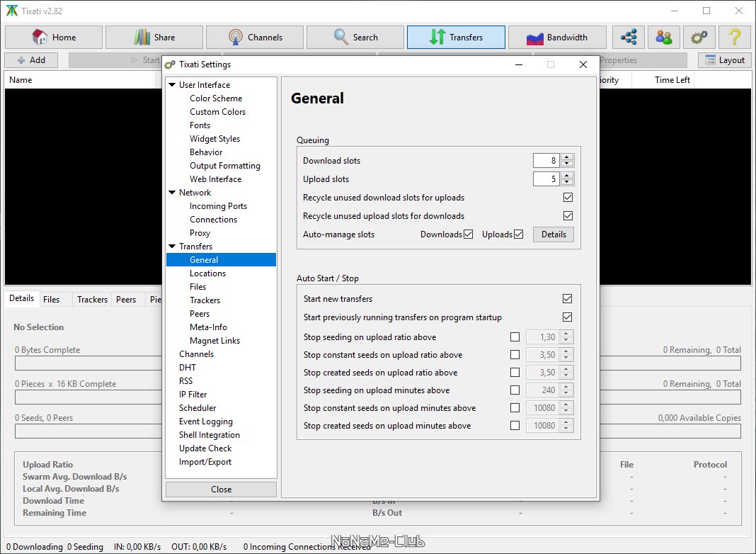Toggle Auto-manage slots Uploads checkbox
The image size is (756, 554).
coord(519,234)
